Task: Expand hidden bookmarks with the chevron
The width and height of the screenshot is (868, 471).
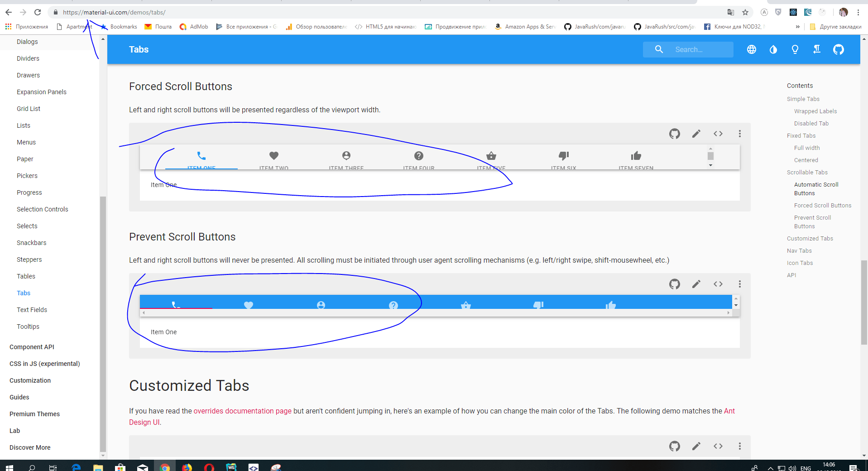Action: (797, 27)
